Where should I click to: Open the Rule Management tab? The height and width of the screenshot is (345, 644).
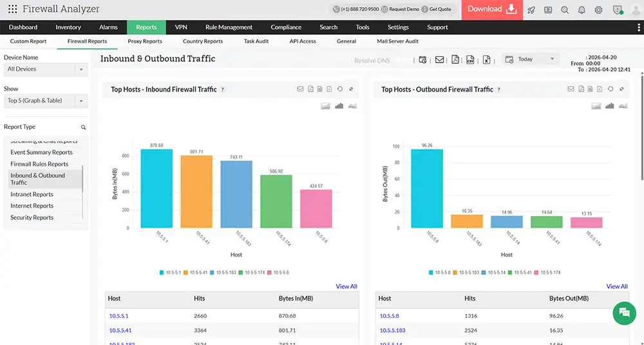[x=229, y=27]
